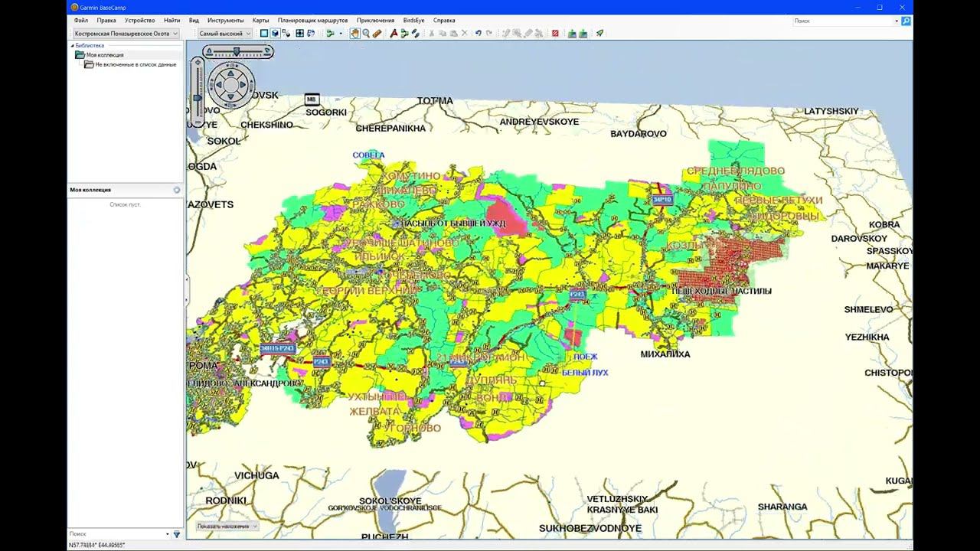Select Не включенные в список данные item

pyautogui.click(x=135, y=64)
